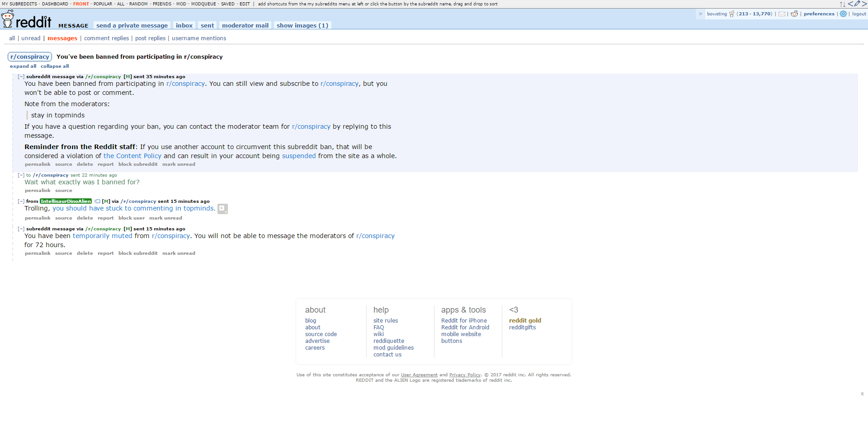Click the double chevron beside bowsting
Viewport: 868px width, 440px height.
pos(701,14)
